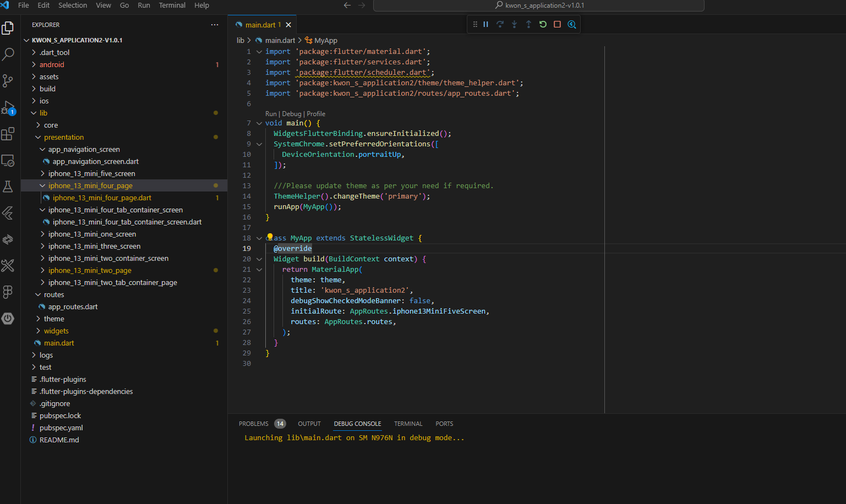
Task: Expand the iphone_13_mini_five_screen folder
Action: pyautogui.click(x=42, y=173)
